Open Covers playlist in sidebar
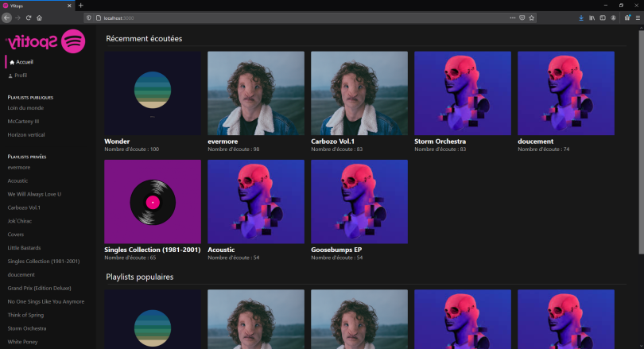 point(16,235)
